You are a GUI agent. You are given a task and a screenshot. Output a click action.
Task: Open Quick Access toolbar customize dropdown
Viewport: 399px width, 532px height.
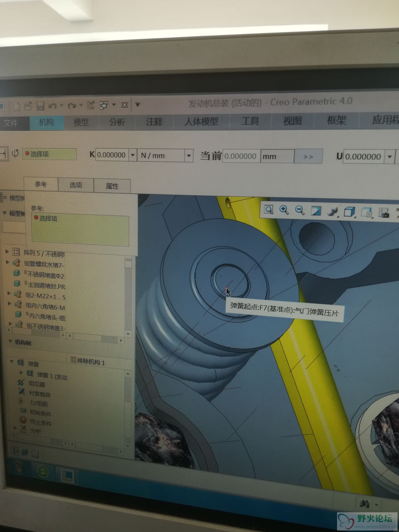click(x=137, y=104)
